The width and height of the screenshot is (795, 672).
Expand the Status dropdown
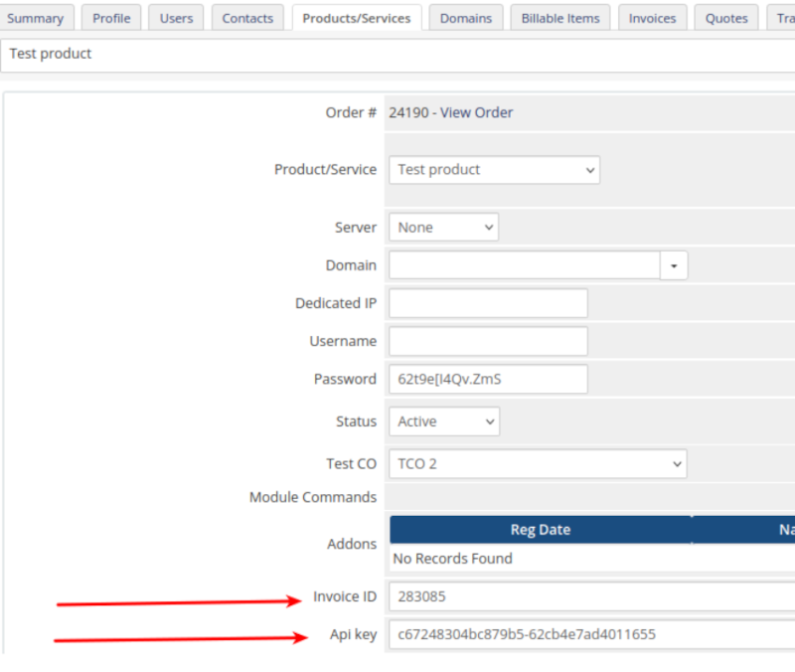pos(444,421)
